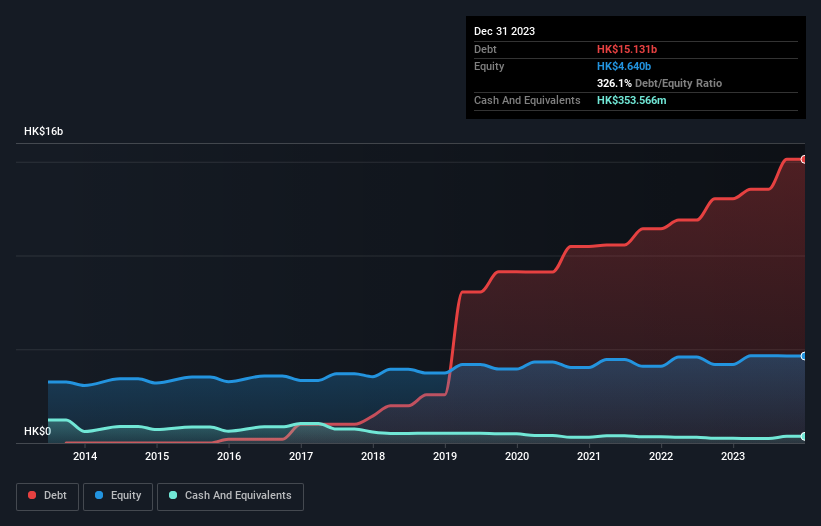Select the Equity endpoint marker at Dec 2023
This screenshot has height=526, width=821.
coord(804,356)
